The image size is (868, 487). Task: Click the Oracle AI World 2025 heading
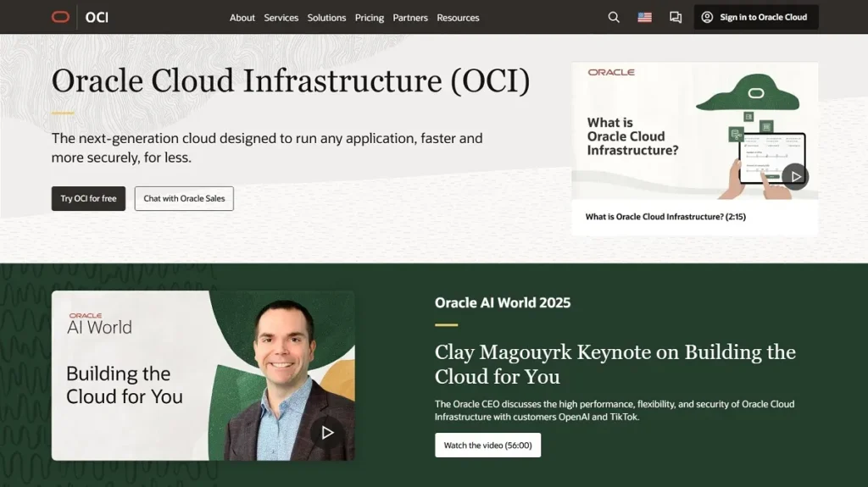(503, 302)
